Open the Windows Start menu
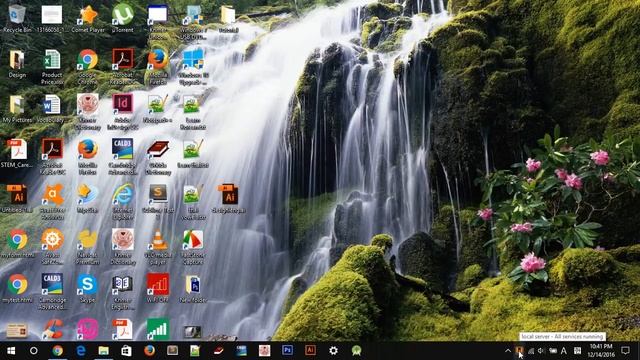Viewport: 640px width, 360px height. pyautogui.click(x=11, y=351)
